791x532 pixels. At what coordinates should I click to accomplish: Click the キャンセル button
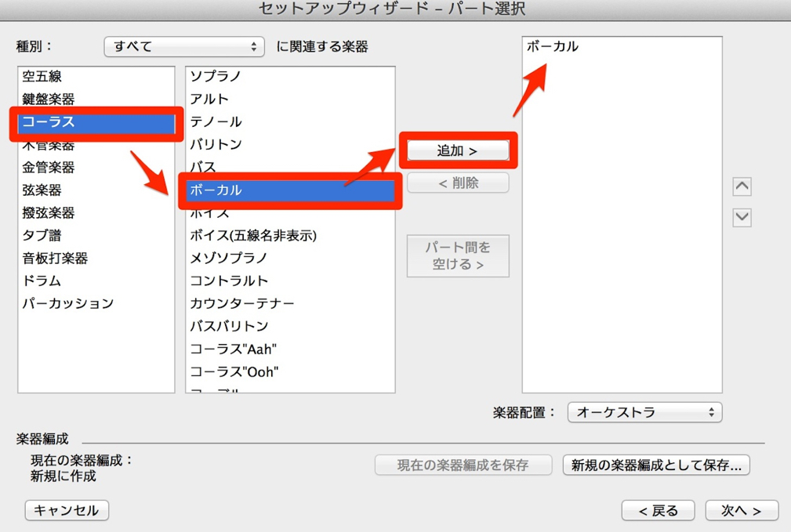67,510
